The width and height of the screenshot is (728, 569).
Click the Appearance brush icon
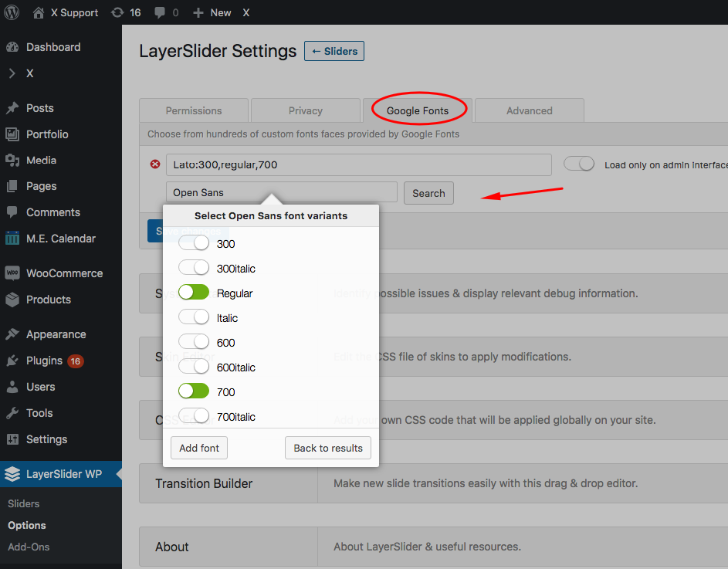click(x=12, y=334)
